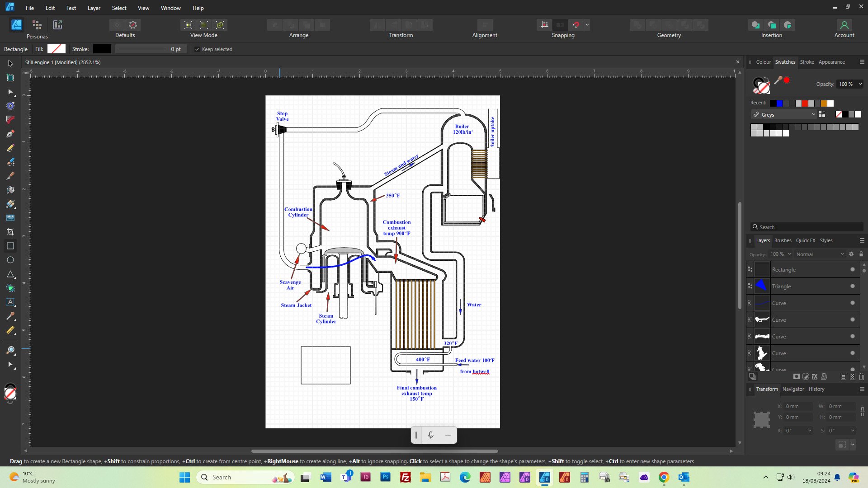Open the Layer menu
868x488 pixels.
[94, 8]
